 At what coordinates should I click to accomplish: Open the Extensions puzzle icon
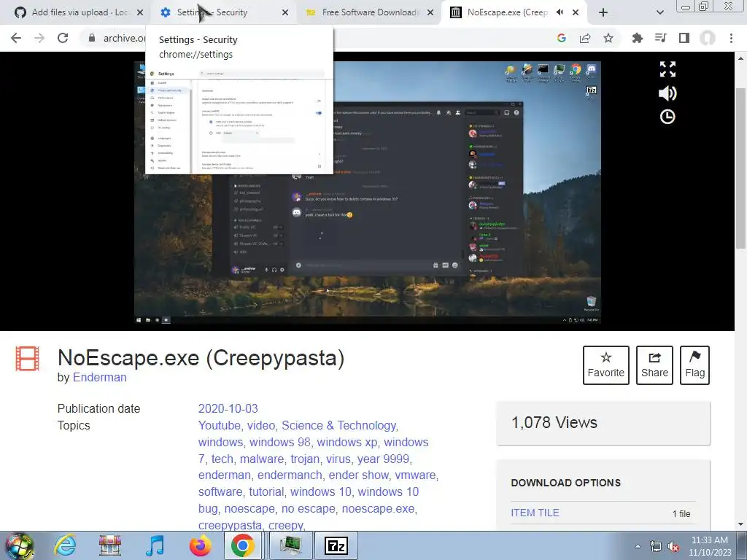tap(637, 38)
